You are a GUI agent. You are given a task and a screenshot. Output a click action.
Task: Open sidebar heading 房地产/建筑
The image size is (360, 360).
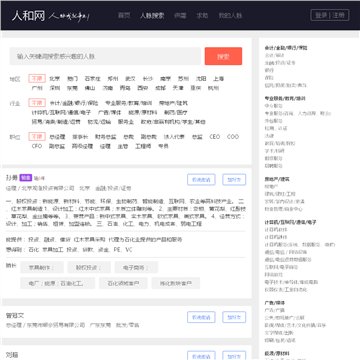coord(277,179)
